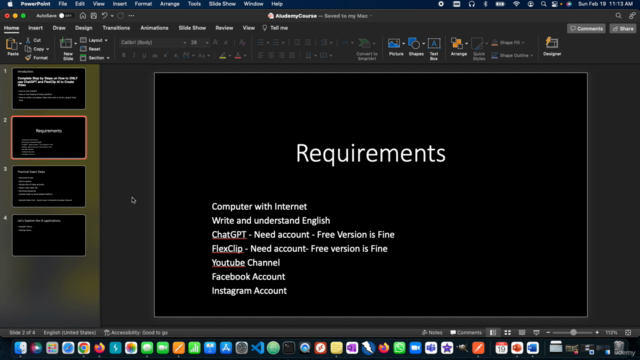This screenshot has height=360, width=640.
Task: Switch to the Insert ribbon tab
Action: coord(36,28)
